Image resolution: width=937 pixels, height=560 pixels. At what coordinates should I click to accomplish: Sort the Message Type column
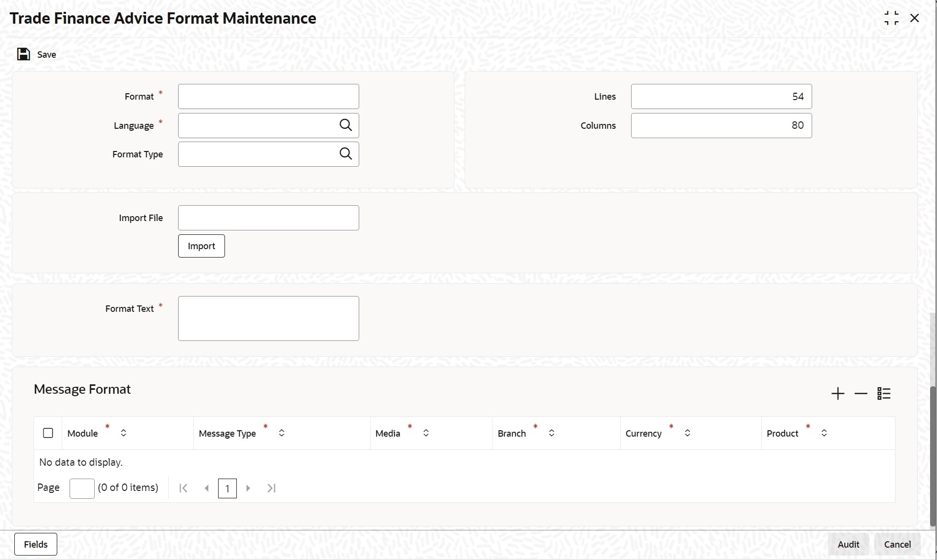281,433
